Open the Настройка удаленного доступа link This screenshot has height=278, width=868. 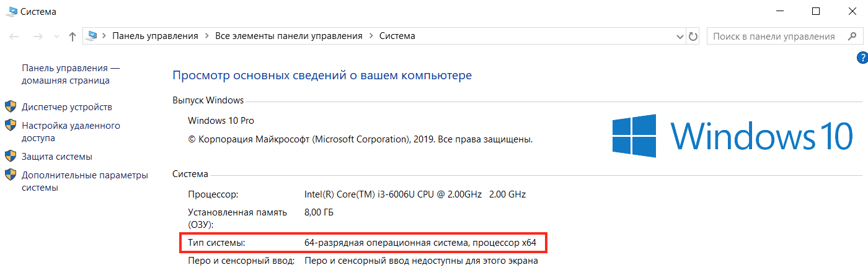[x=71, y=132]
